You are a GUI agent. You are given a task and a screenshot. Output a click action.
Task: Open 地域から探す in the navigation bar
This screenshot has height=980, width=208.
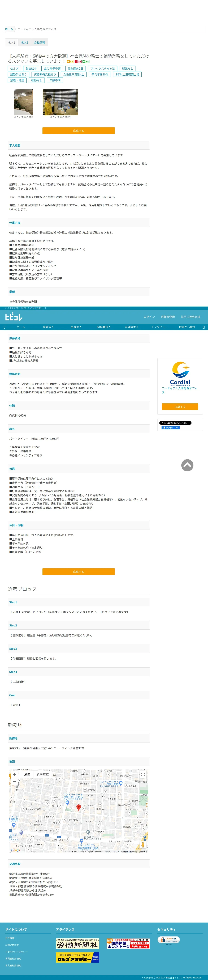pyautogui.click(x=187, y=327)
